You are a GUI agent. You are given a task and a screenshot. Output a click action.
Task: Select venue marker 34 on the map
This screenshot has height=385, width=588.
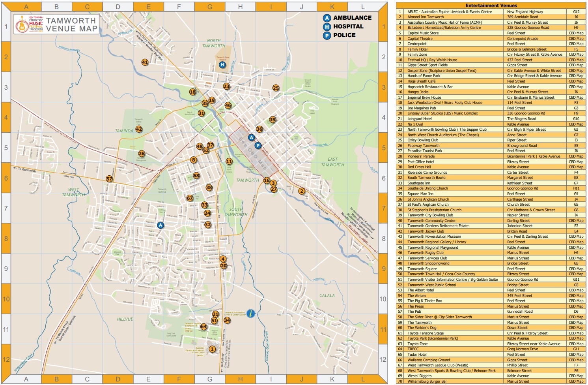point(227,320)
